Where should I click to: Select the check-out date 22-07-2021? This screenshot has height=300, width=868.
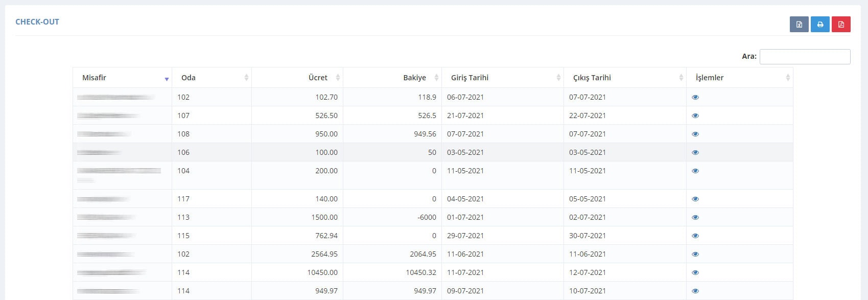(x=588, y=116)
